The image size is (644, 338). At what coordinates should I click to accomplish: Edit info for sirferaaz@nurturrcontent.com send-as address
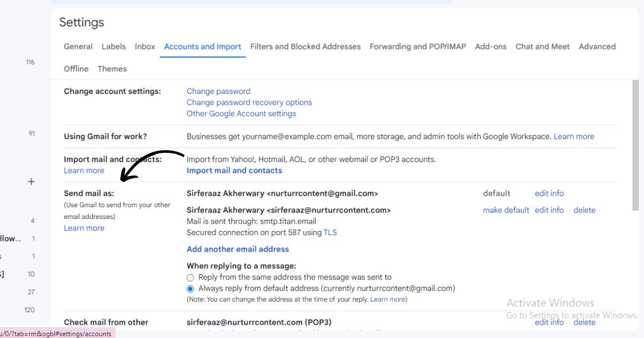tap(550, 210)
